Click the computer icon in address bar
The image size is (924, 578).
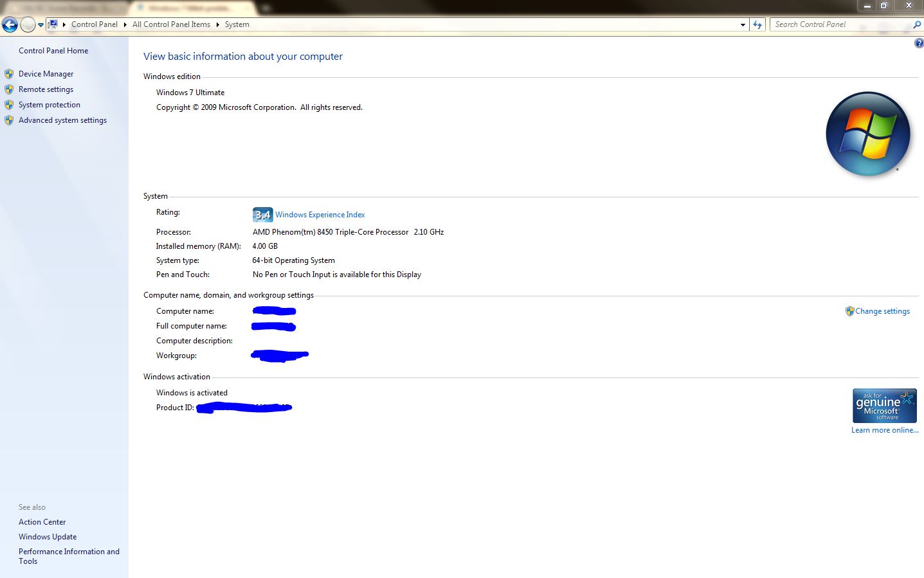coord(53,24)
